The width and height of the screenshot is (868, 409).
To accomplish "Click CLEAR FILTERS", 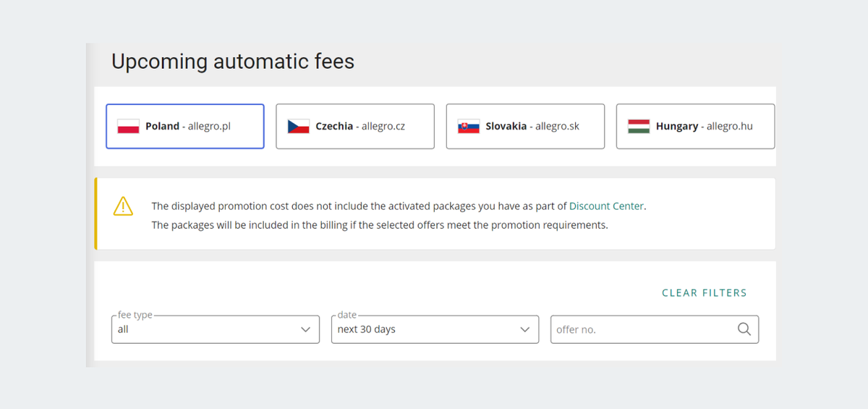I will [x=705, y=293].
